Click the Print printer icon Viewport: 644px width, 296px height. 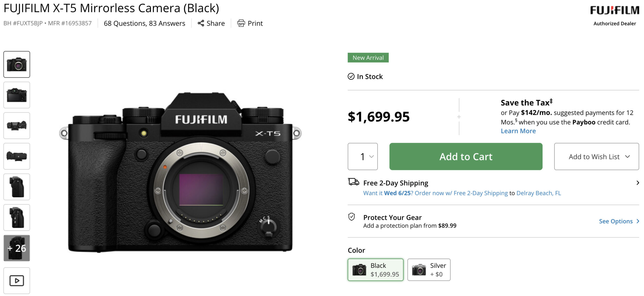[x=241, y=23]
